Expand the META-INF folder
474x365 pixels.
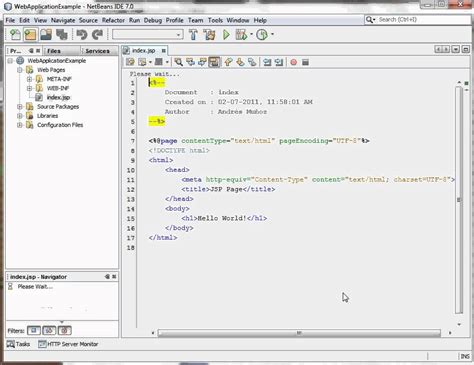pyautogui.click(x=29, y=79)
